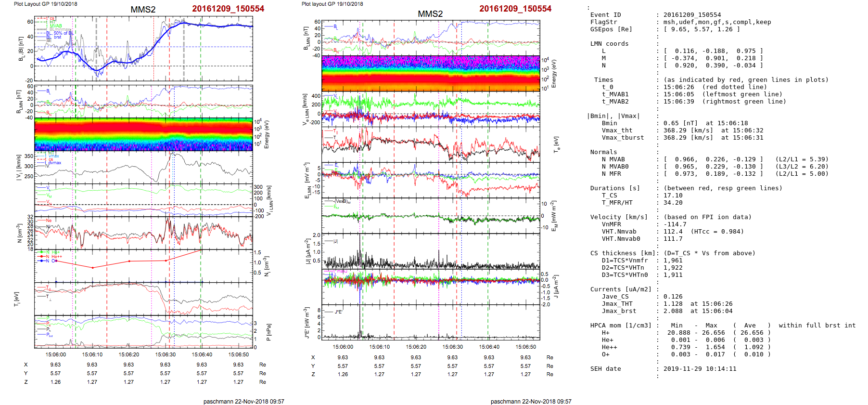The height and width of the screenshot is (405, 868).
Task: Click the MMS2 title above the left plot
Action: [143, 10]
